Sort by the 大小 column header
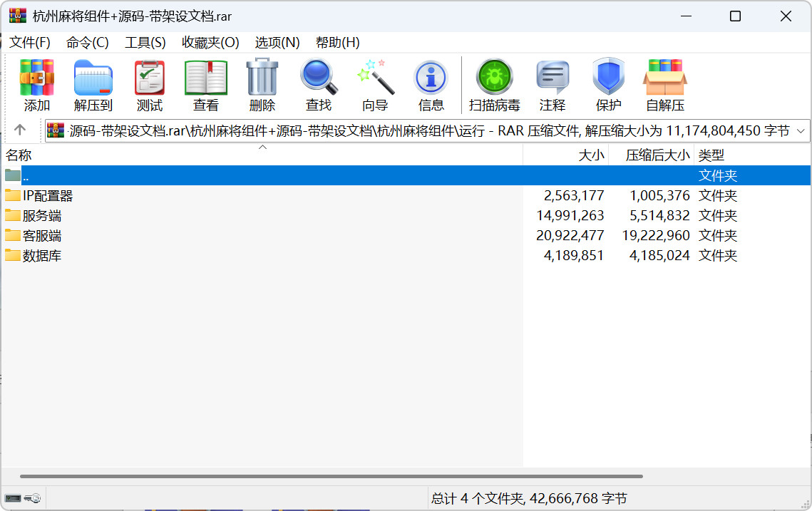The height and width of the screenshot is (511, 812). 566,155
